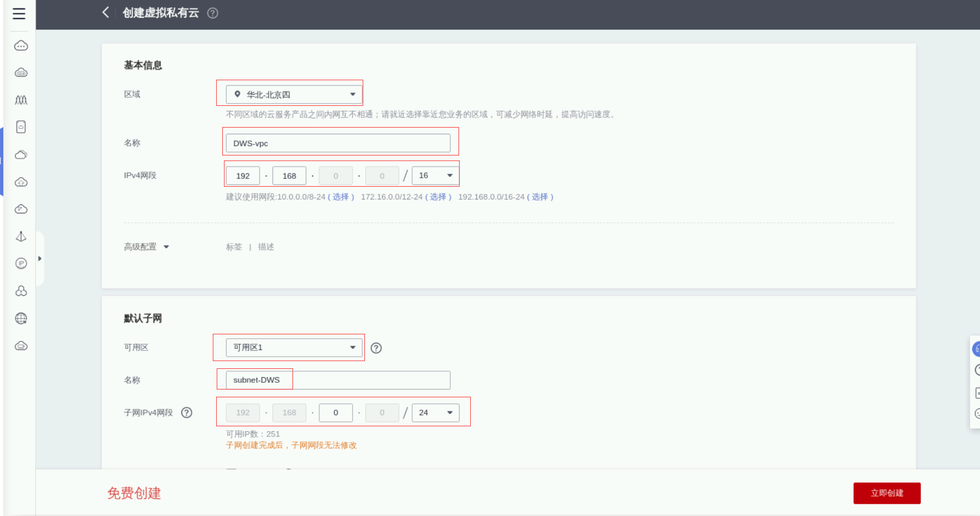Viewport: 980px width, 516px height.
Task: Go back using the arrow beside 创建虚拟私有云
Action: tap(105, 12)
